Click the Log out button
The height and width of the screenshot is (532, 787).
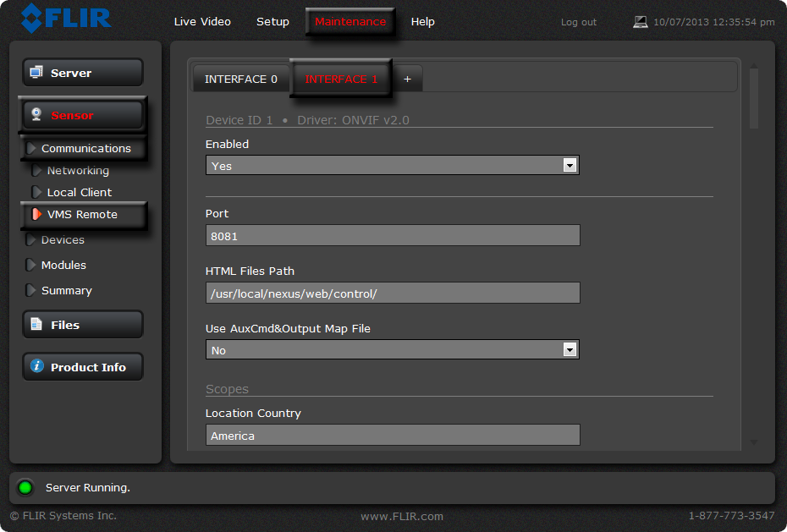point(578,22)
